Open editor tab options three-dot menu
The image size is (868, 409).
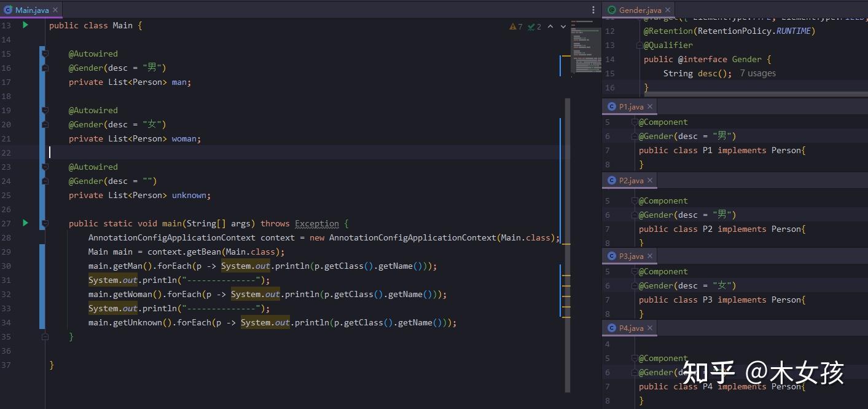tap(593, 10)
